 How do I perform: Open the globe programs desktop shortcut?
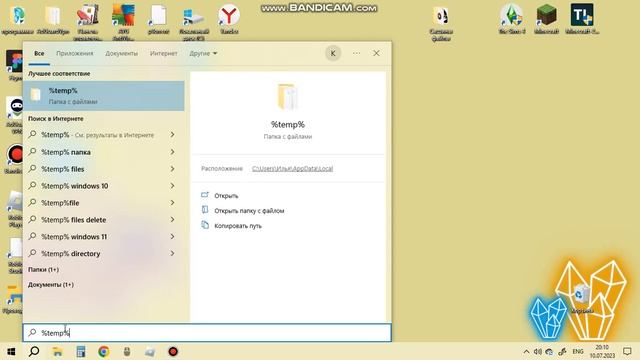point(18,20)
